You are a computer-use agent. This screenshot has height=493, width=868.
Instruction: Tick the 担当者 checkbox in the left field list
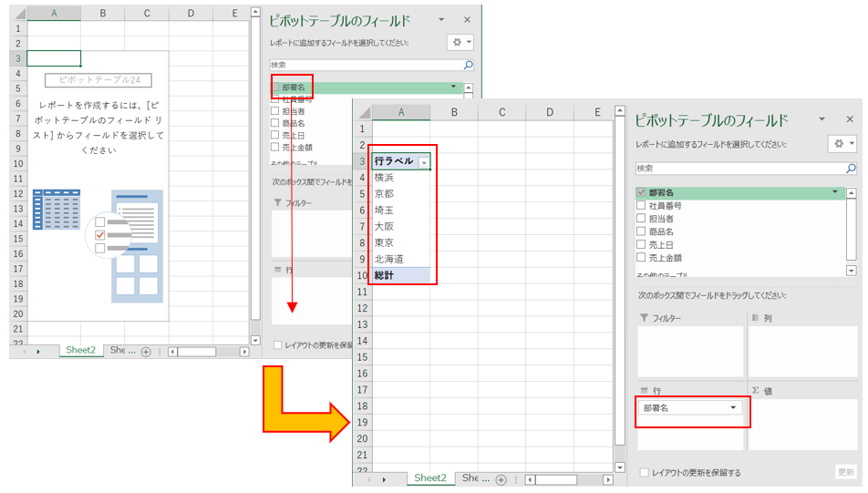point(274,111)
